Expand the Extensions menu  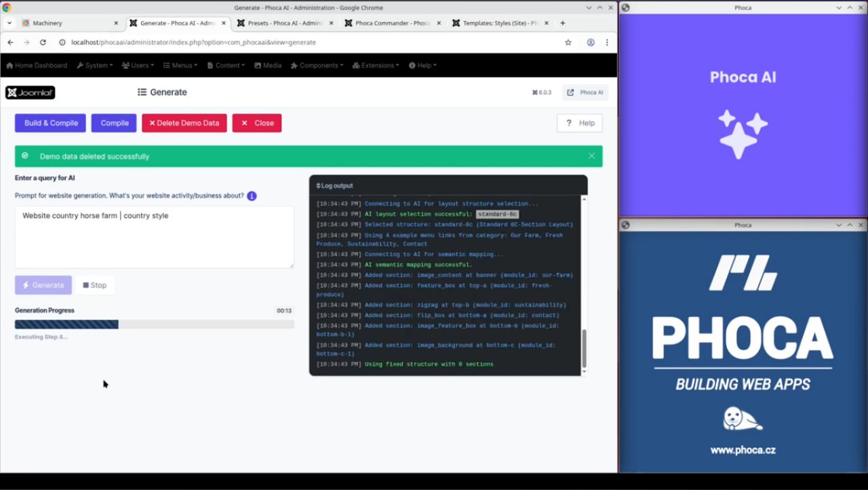[377, 65]
